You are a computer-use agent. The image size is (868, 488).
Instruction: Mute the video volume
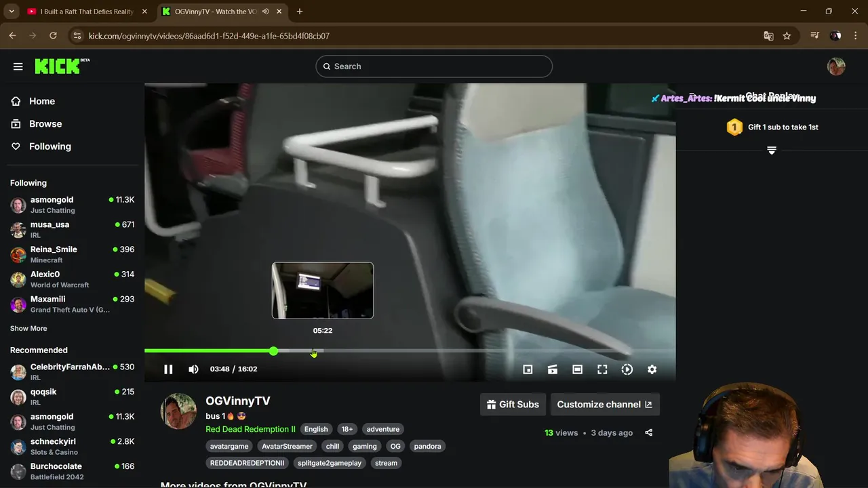coord(193,369)
